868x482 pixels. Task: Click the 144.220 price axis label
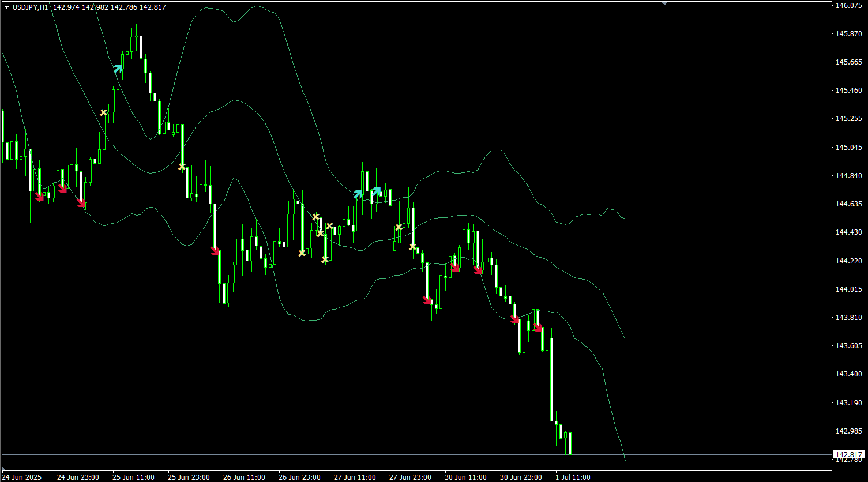(x=848, y=261)
